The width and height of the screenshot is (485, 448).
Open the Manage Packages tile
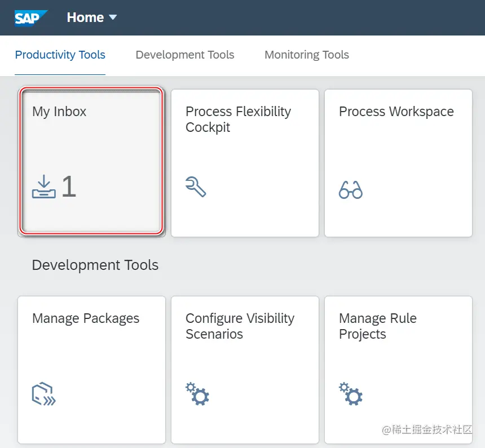click(91, 370)
